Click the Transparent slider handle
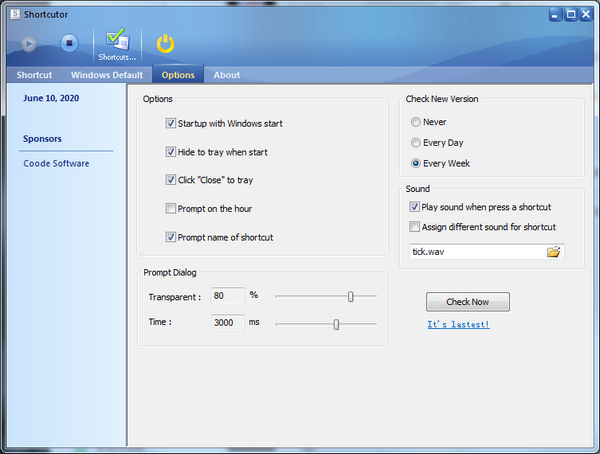 (350, 296)
